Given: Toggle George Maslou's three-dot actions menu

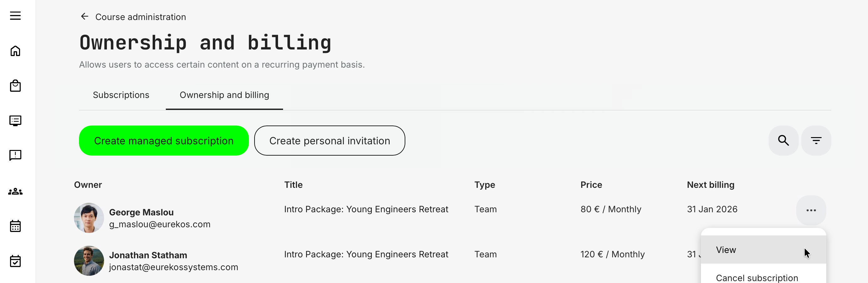Looking at the screenshot, I should pos(811,210).
